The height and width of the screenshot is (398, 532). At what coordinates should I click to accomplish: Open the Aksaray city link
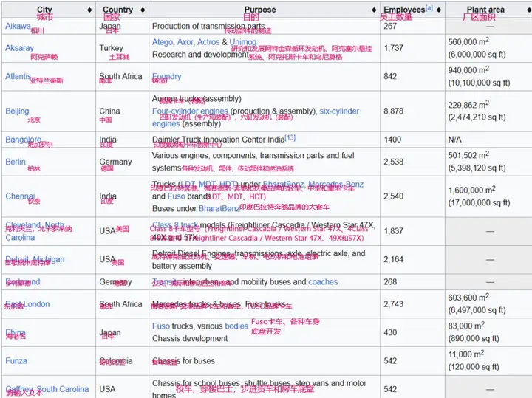20,48
